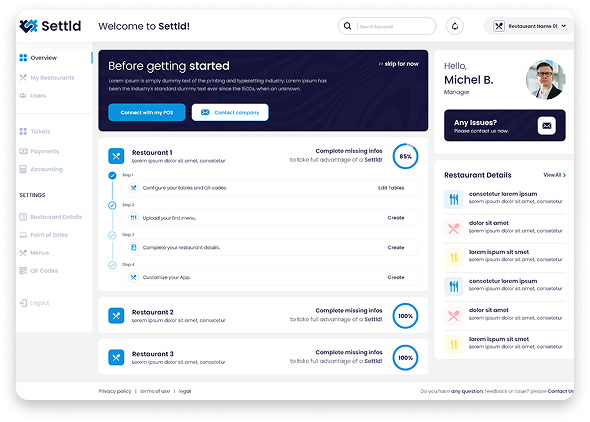This screenshot has height=422, width=590.
Task: Click Privacy policy footer link
Action: tap(115, 391)
